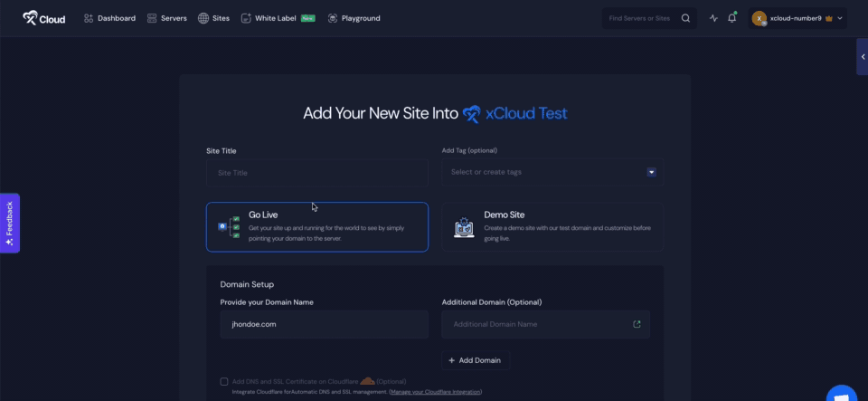The image size is (868, 401).
Task: Open Manage your Cloudflare Integration link
Action: click(x=435, y=392)
